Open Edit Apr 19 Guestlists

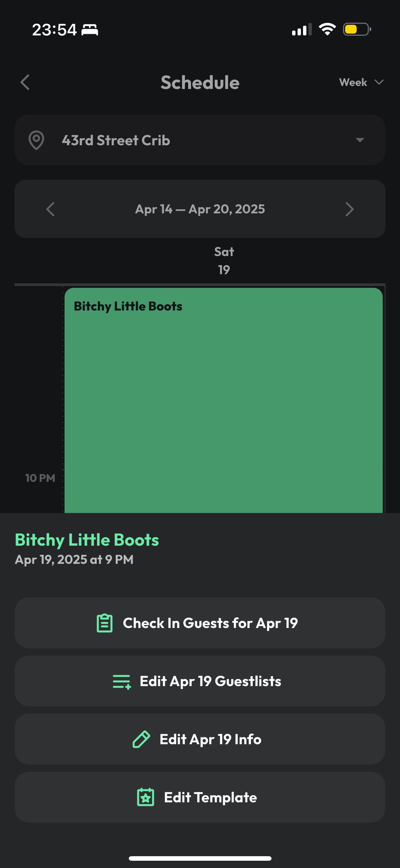200,681
